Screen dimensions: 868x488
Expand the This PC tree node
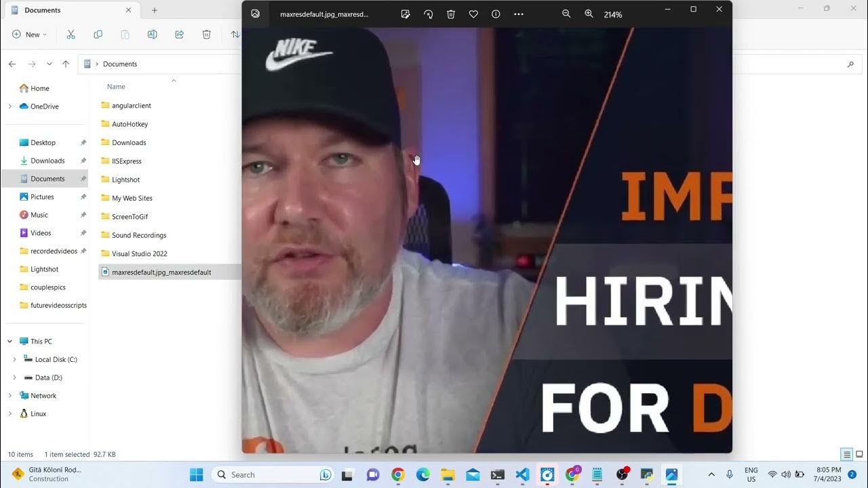pyautogui.click(x=9, y=342)
